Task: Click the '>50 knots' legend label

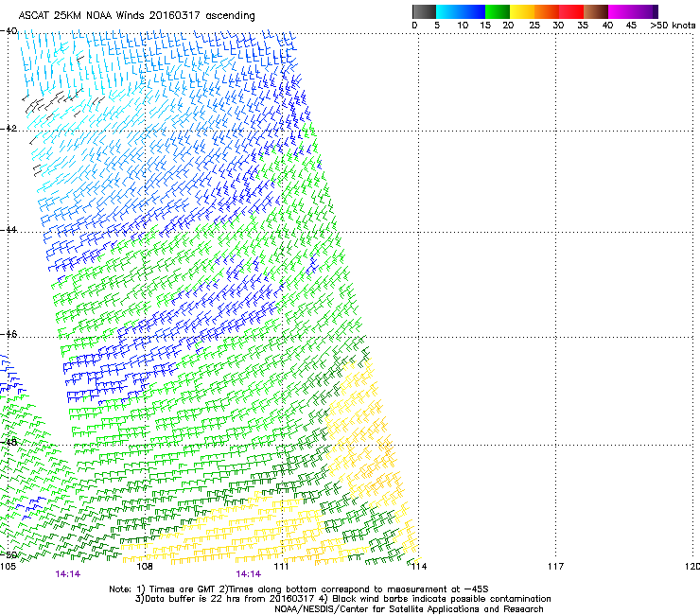Action: (x=673, y=26)
